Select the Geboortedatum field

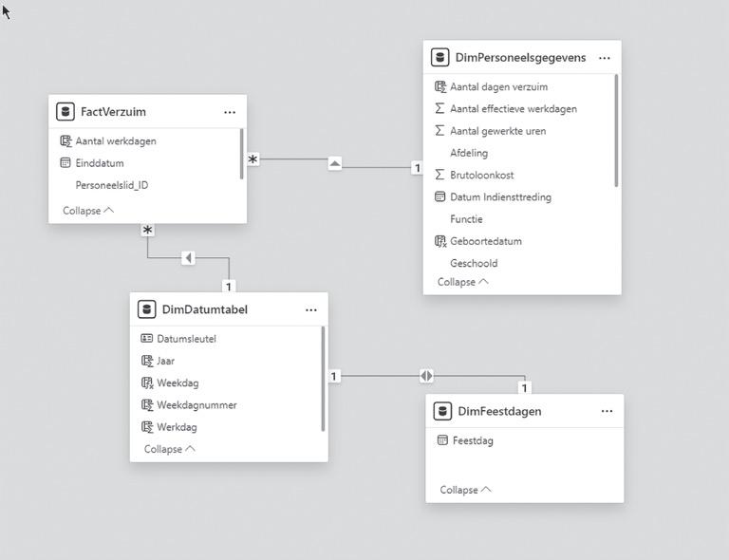point(485,241)
